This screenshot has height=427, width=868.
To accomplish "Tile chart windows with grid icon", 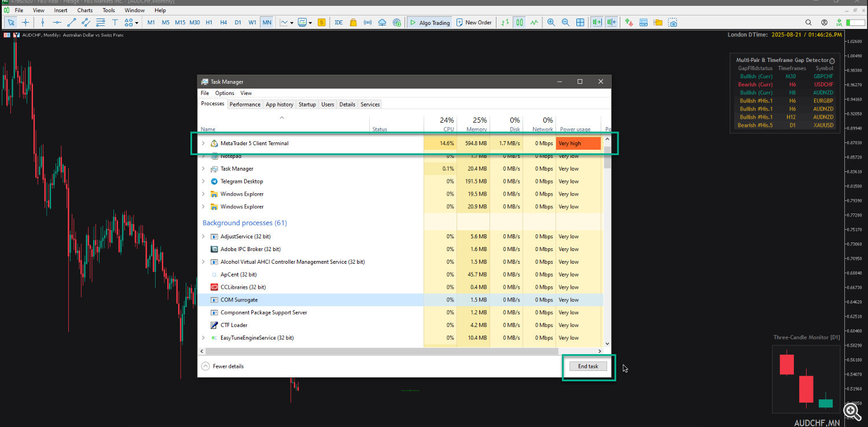I will (580, 22).
